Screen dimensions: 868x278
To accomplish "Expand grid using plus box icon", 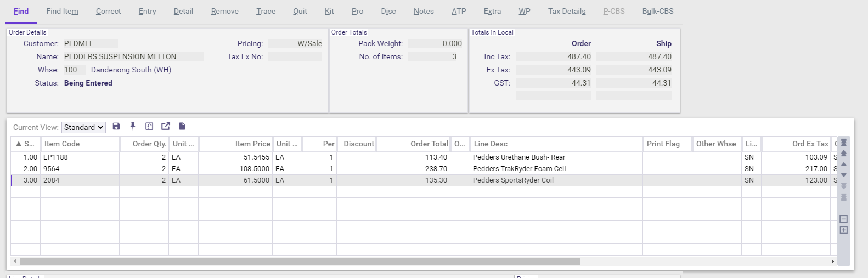I will pos(844,230).
